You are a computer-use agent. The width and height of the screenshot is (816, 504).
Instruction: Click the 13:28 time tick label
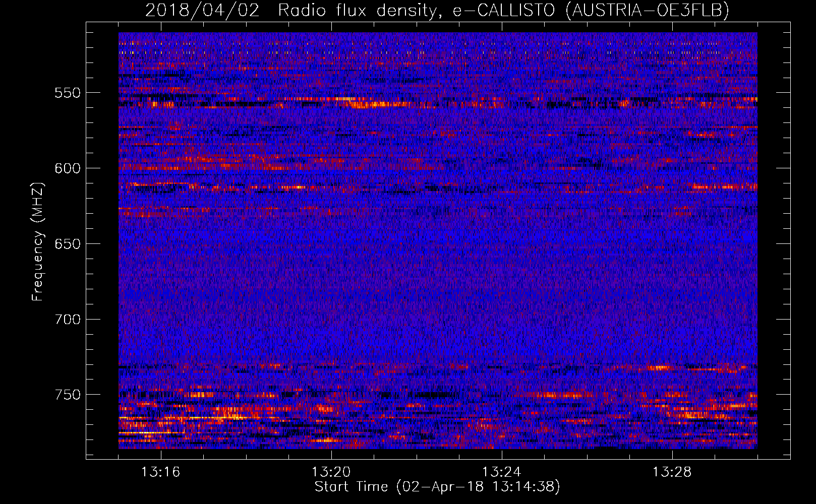(672, 472)
